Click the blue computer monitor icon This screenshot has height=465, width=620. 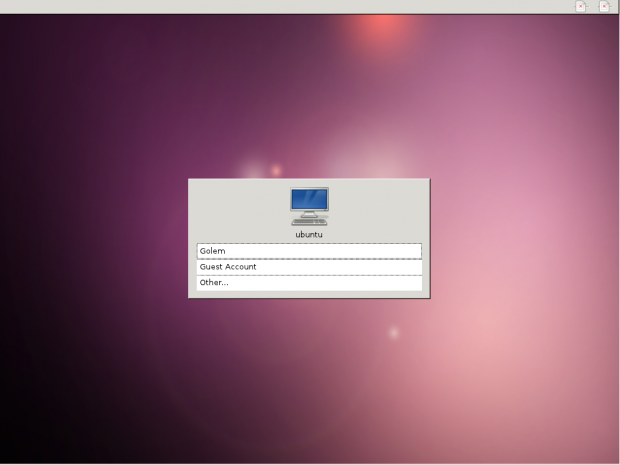pyautogui.click(x=309, y=206)
